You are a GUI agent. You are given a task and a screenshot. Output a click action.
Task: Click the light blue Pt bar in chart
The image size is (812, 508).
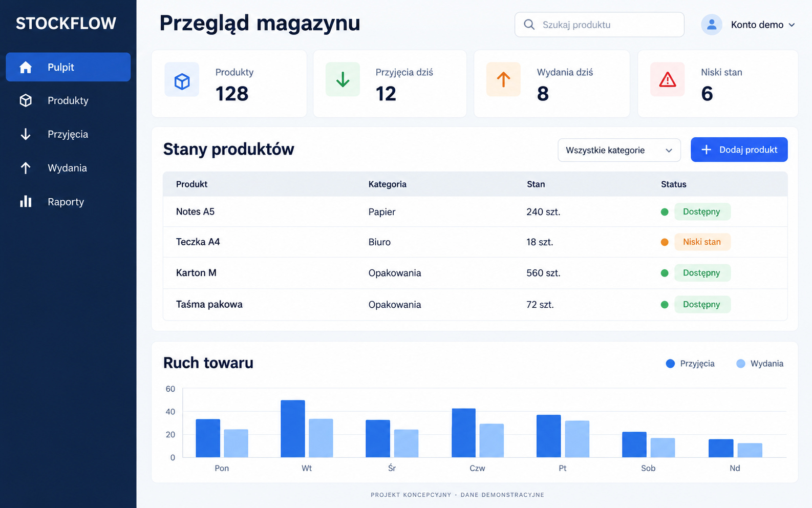pos(577,439)
